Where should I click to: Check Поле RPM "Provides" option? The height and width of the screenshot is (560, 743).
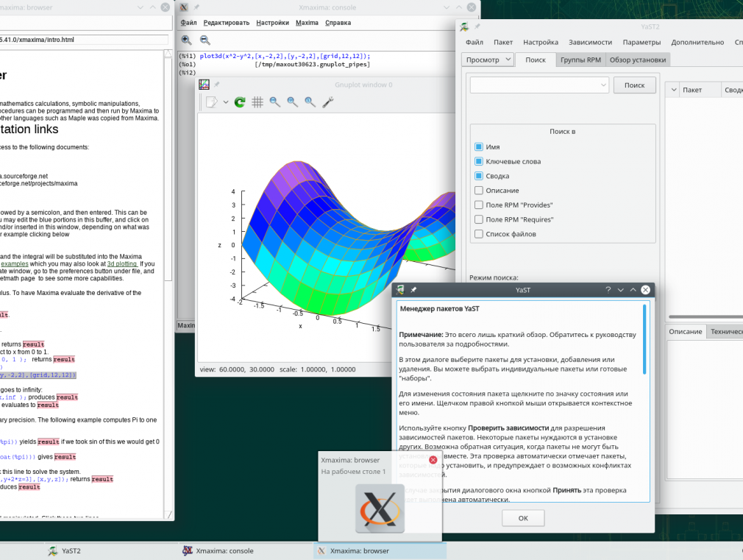tap(479, 205)
